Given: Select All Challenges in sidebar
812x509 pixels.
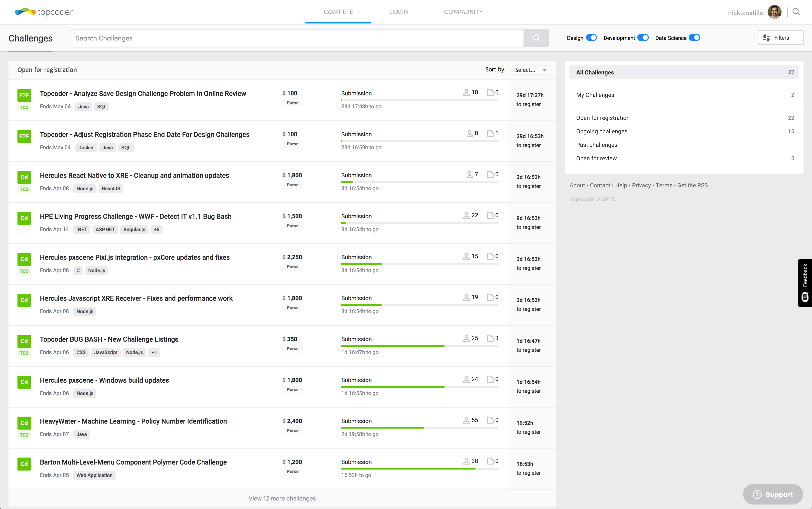Looking at the screenshot, I should tap(684, 72).
